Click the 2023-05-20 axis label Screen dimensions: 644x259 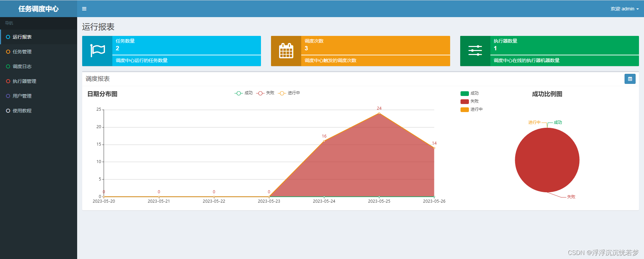click(x=104, y=201)
